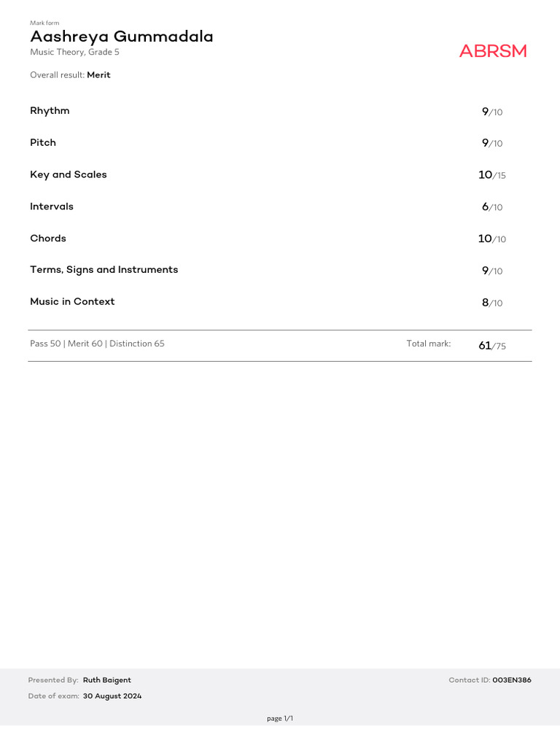
Task: Click the Rhythm section label
Action: [50, 111]
